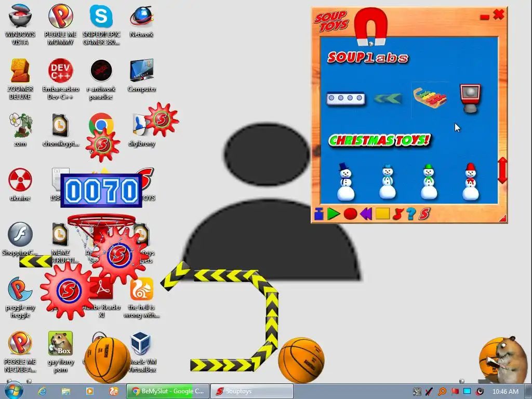Open the UC browser 'the hell is wrong with' icon
This screenshot has height=399, width=532.
141,297
